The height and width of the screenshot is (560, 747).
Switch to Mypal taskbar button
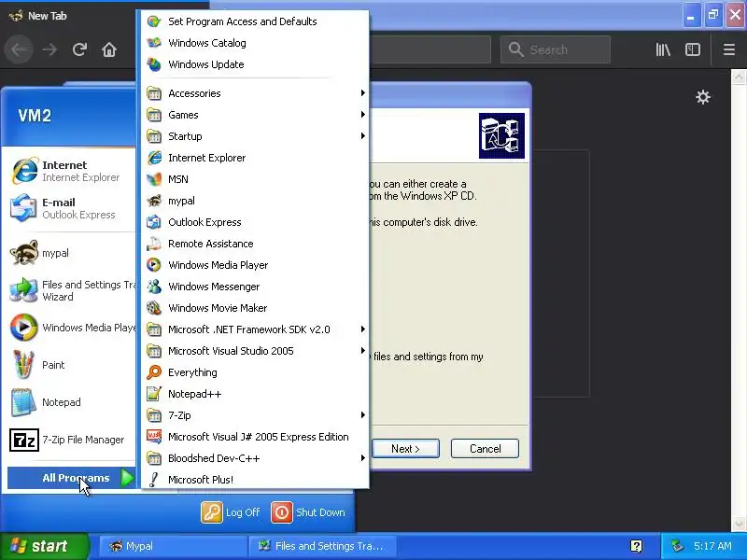point(174,546)
